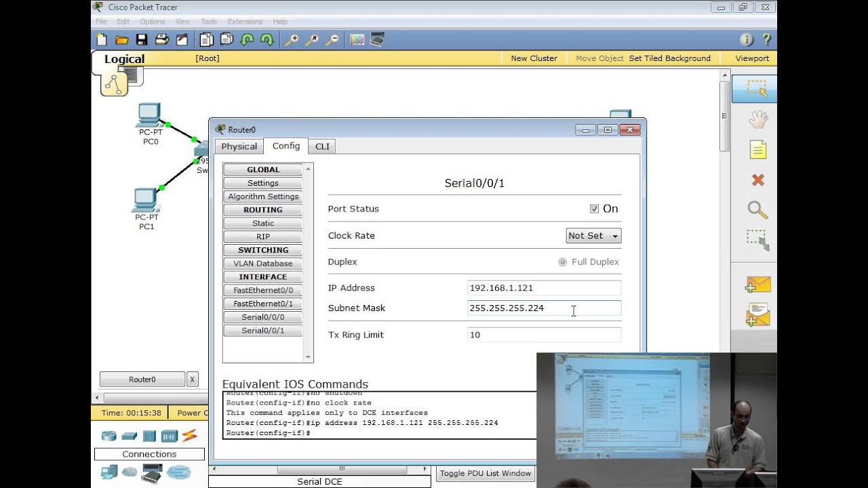
Task: Select the Full Duplex radio button
Action: [562, 262]
